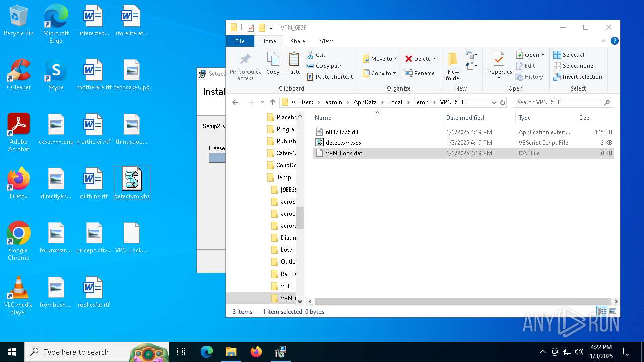Open the Windows Start menu

[x=12, y=352]
